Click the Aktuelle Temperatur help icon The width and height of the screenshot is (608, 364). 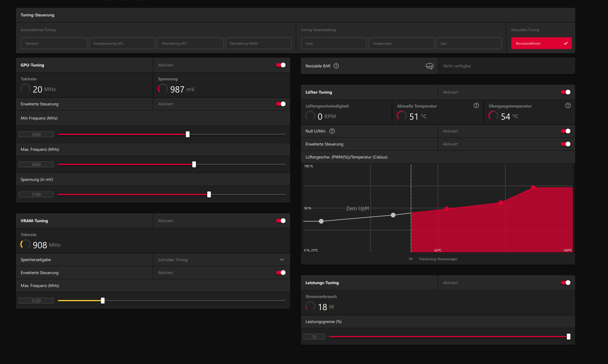coord(476,106)
